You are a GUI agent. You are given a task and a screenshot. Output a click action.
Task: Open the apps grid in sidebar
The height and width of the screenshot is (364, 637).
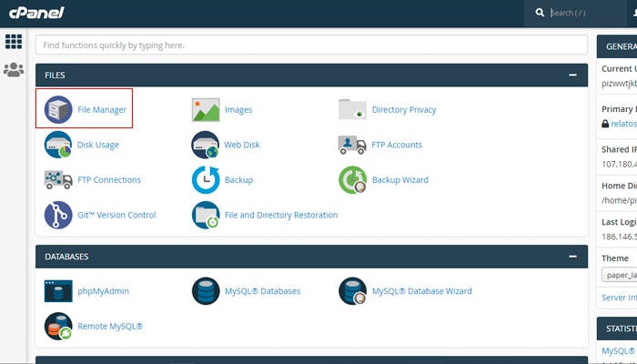(x=14, y=42)
